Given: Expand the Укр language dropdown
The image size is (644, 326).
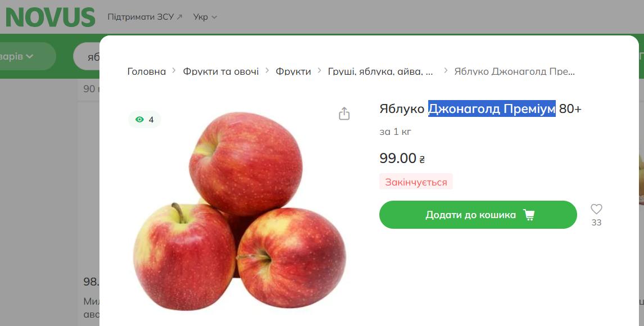Looking at the screenshot, I should pos(205,17).
